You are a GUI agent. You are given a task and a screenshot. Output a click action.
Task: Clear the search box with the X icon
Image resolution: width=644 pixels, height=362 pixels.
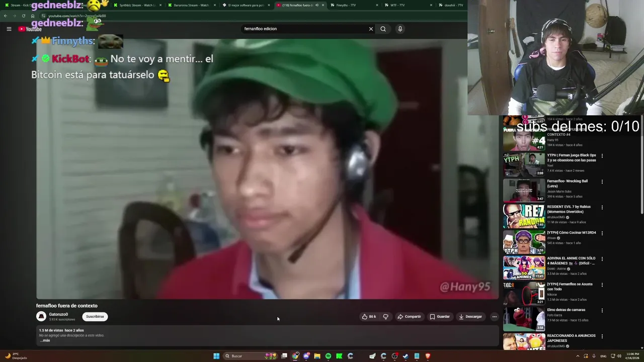coord(371,29)
